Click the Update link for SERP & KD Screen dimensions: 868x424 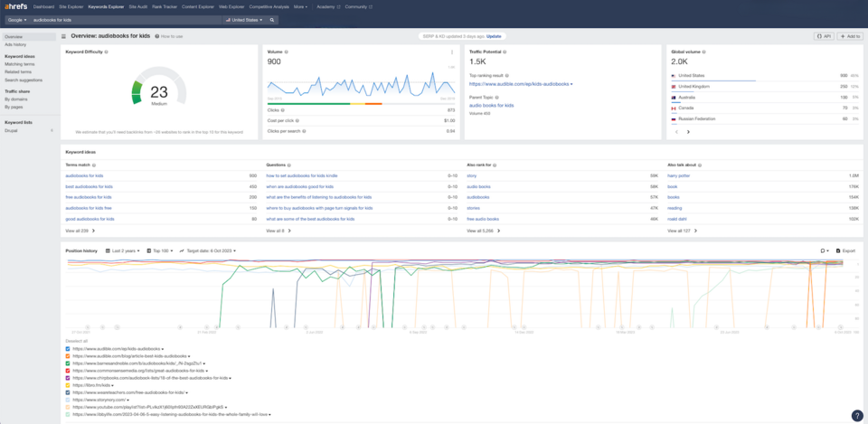(x=494, y=36)
